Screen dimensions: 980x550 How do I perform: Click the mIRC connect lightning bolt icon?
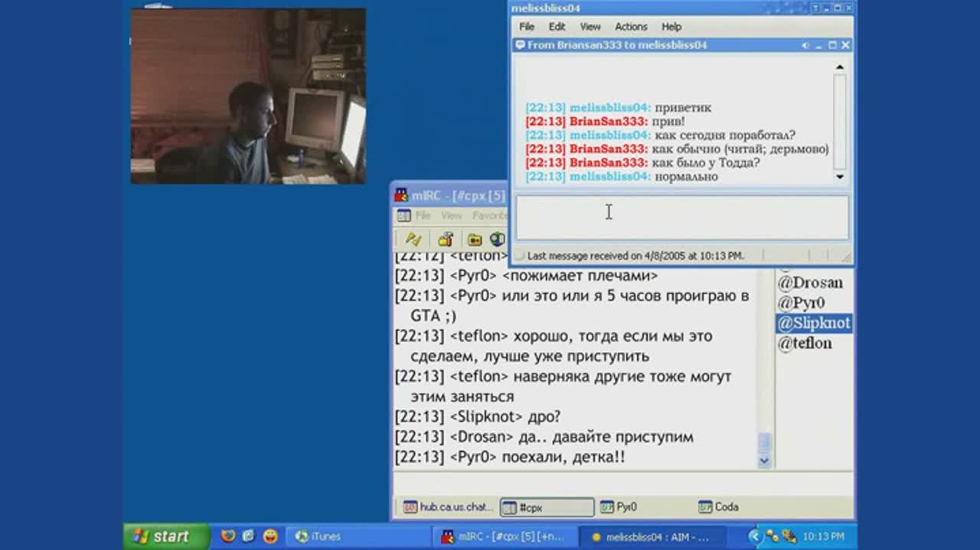[x=413, y=239]
